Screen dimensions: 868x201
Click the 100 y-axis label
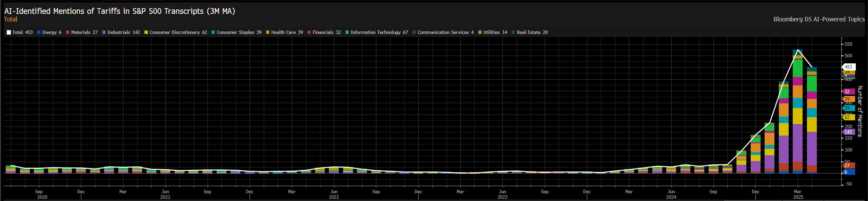click(848, 150)
